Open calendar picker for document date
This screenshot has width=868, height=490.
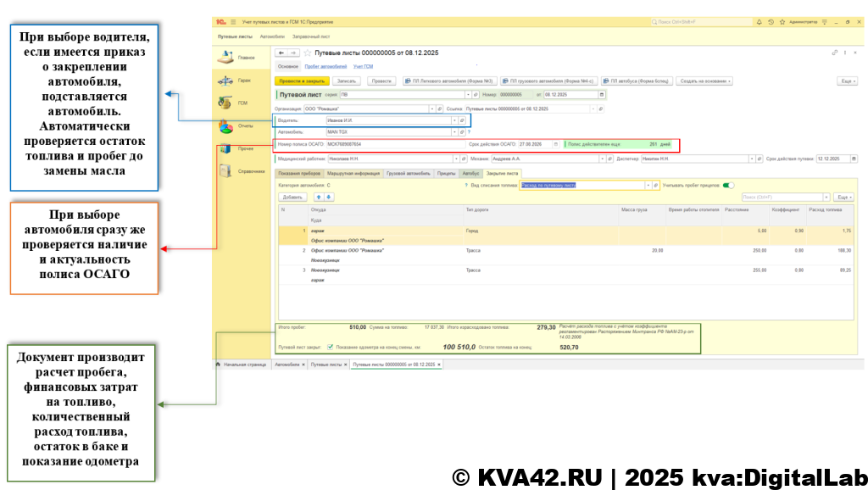tap(602, 95)
